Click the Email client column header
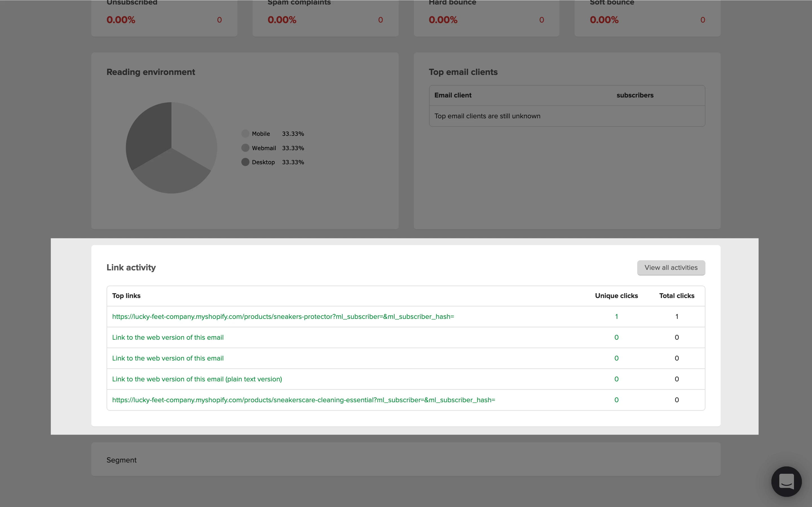The width and height of the screenshot is (812, 507). coord(453,95)
